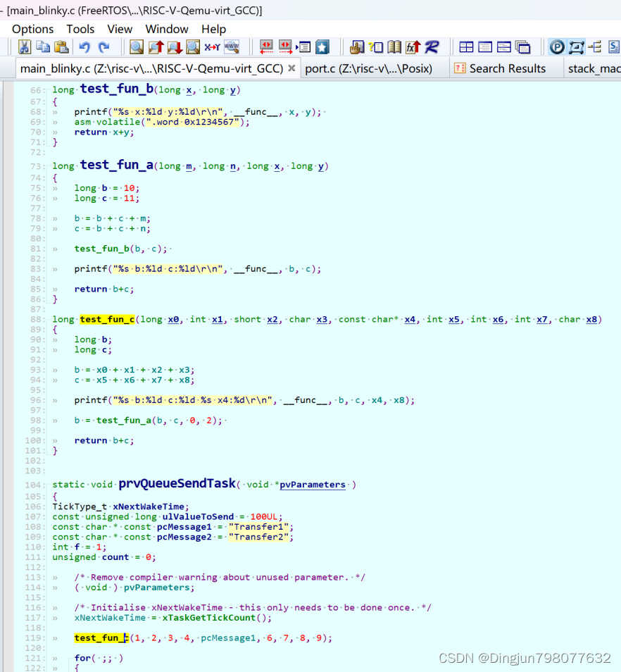Screen dimensions: 621x672
Task: Click return x+y on line 70
Action: point(104,132)
